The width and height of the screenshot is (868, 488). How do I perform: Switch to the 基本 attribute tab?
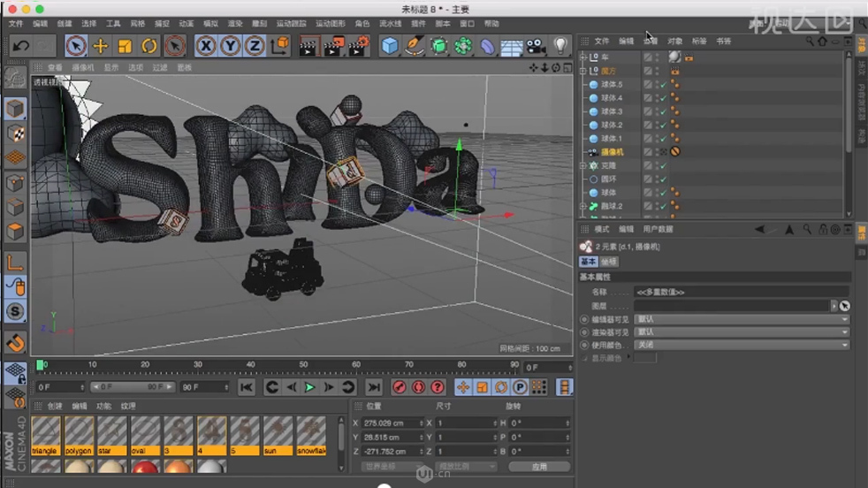[588, 262]
